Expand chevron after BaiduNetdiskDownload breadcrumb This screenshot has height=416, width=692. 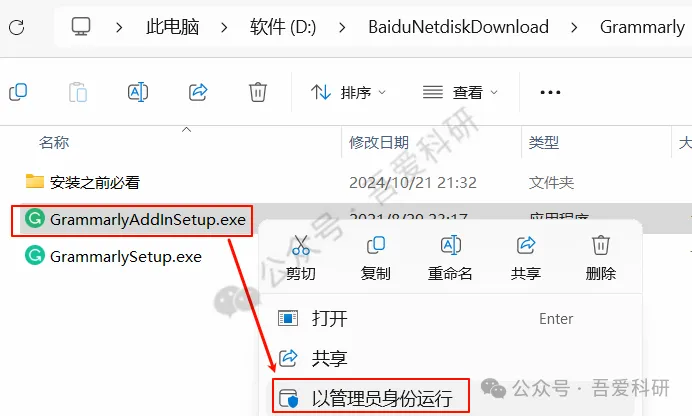(574, 28)
